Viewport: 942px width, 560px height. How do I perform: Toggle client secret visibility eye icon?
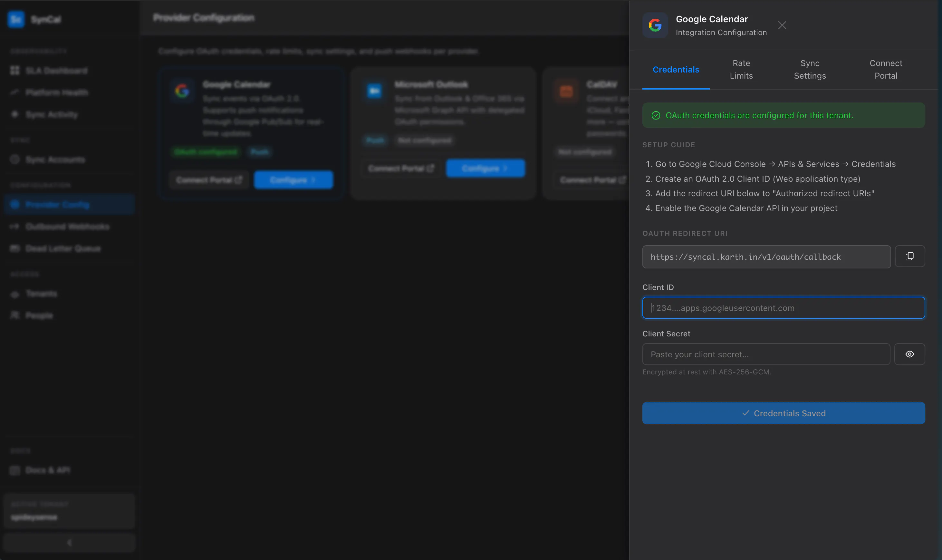coord(909,354)
